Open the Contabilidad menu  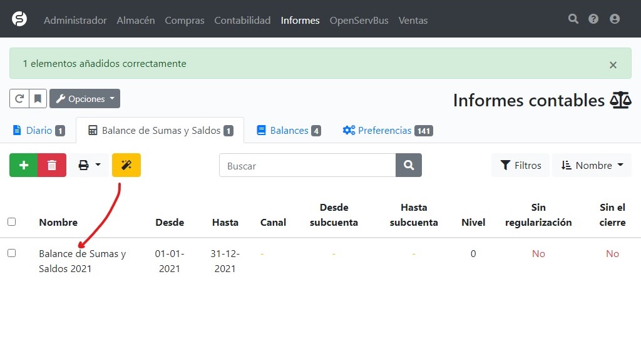pos(242,20)
